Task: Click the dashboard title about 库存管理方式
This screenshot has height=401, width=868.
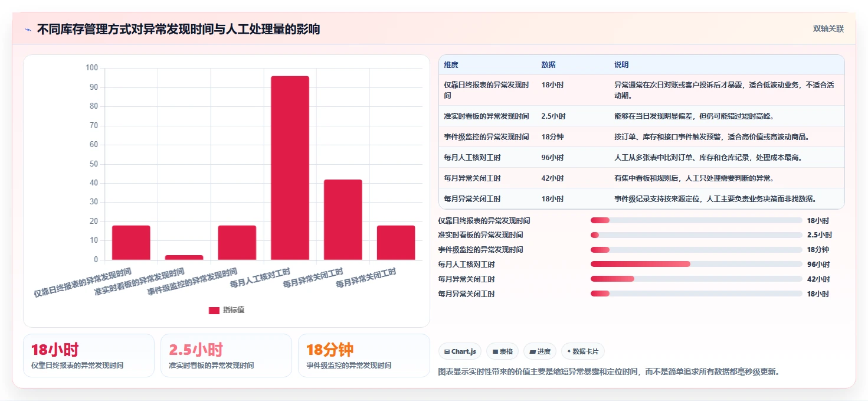Action: point(178,29)
